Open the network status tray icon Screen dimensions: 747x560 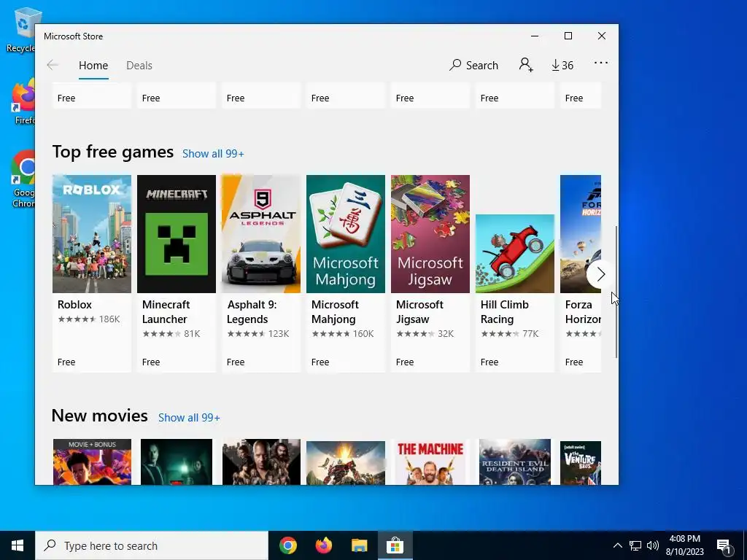[x=635, y=545]
